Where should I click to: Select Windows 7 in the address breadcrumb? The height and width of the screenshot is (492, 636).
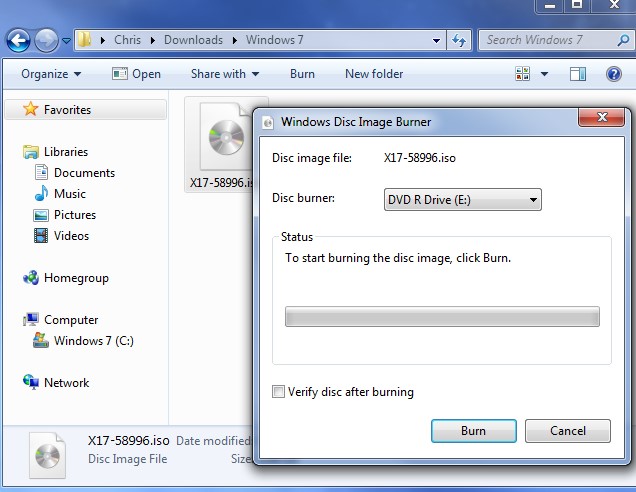point(275,40)
